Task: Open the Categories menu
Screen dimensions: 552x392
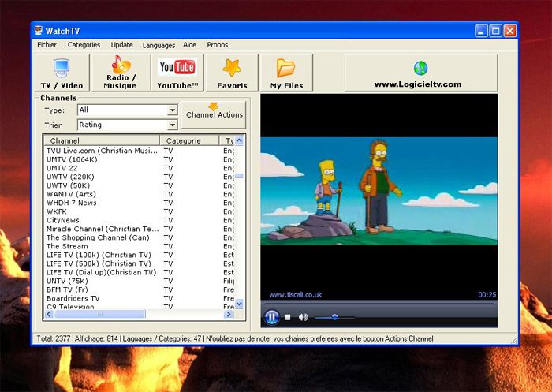Action: [84, 45]
